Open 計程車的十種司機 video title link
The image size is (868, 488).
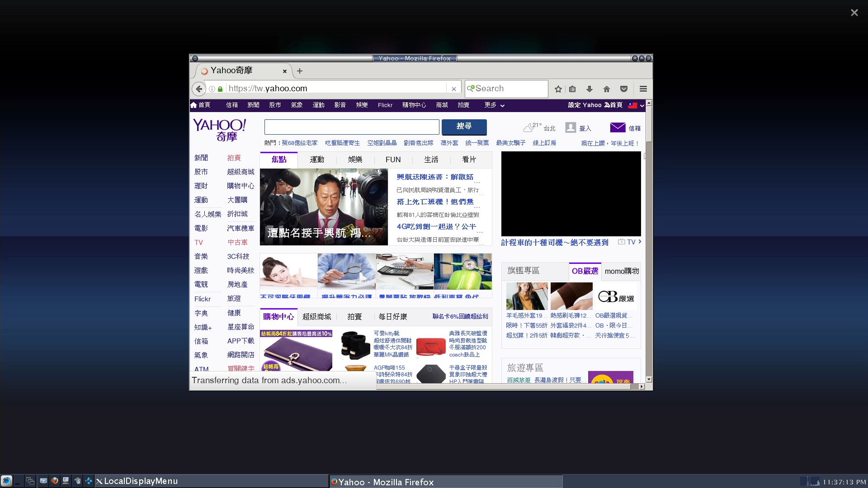coord(555,243)
